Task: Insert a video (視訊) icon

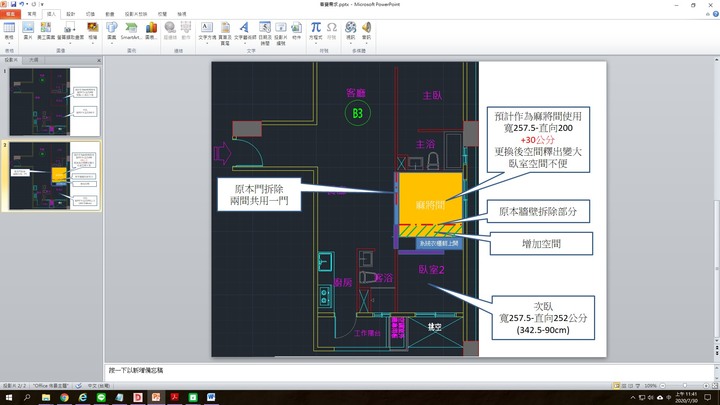Action: 351,28
